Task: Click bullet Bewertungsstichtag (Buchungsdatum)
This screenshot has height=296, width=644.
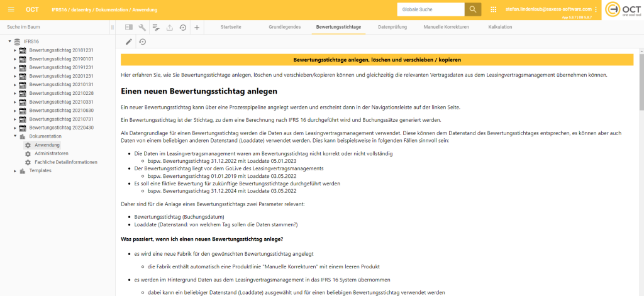Action: (179, 217)
